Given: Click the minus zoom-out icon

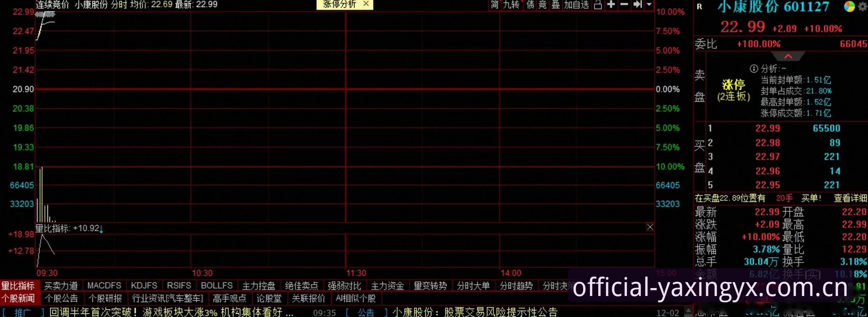Looking at the screenshot, I should pos(624,4).
